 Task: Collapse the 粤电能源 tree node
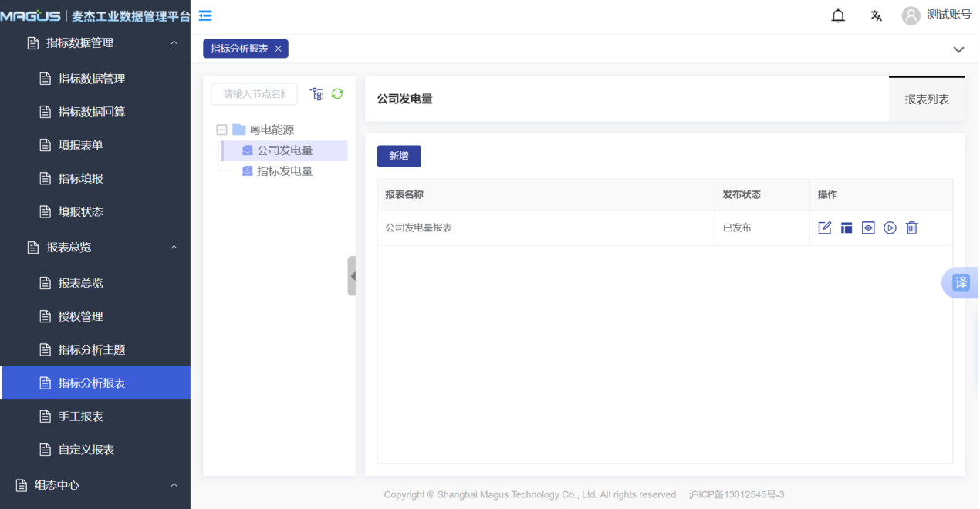(x=222, y=130)
